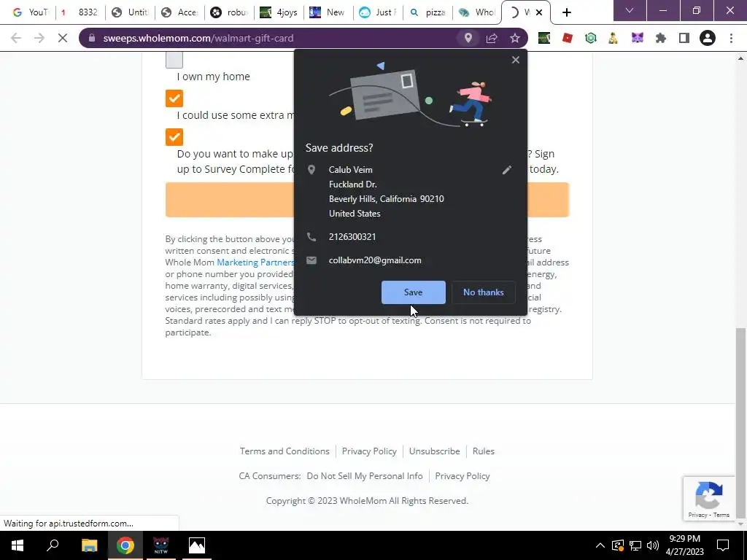Viewport: 747px width, 560px height.
Task: Bookmark this tab with star icon
Action: click(x=515, y=38)
